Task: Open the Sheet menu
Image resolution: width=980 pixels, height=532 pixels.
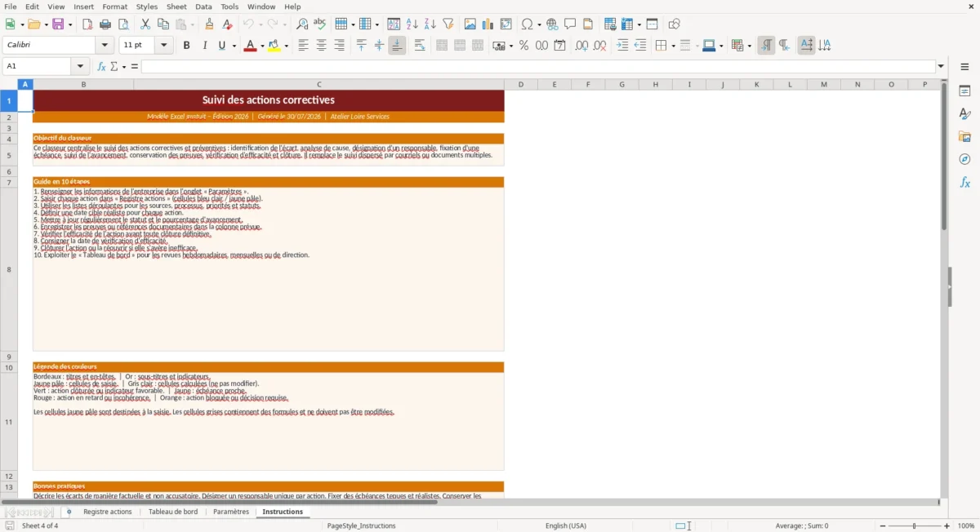Action: point(176,7)
